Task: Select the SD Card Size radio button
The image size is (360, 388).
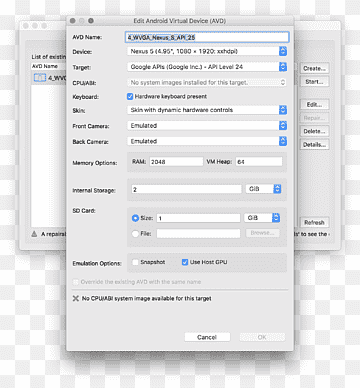Action: click(135, 218)
